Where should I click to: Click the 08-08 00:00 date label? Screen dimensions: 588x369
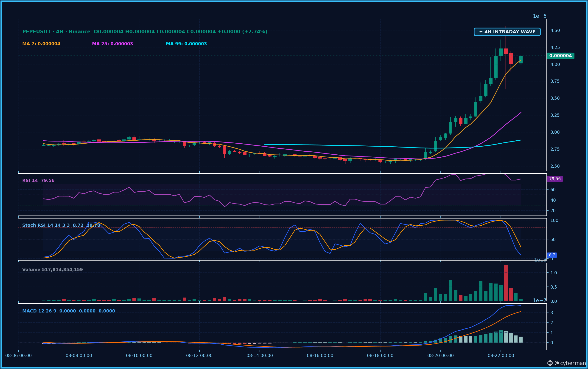[x=79, y=356]
